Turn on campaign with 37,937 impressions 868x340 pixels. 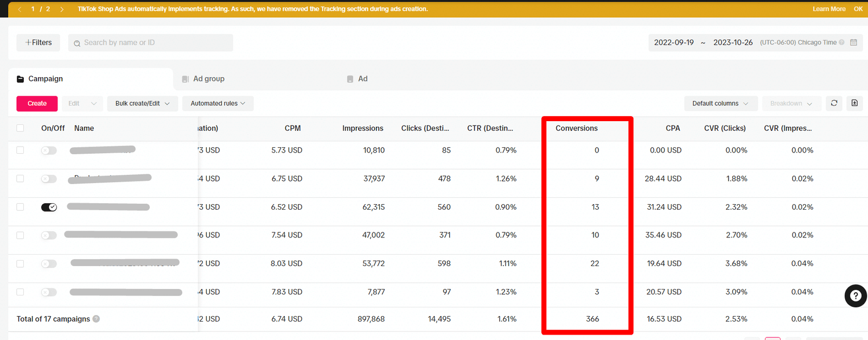(x=49, y=179)
